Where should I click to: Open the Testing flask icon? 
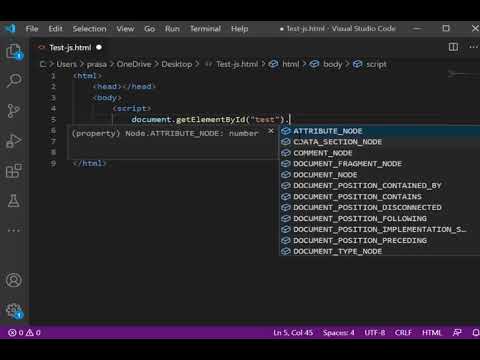tap(14, 201)
